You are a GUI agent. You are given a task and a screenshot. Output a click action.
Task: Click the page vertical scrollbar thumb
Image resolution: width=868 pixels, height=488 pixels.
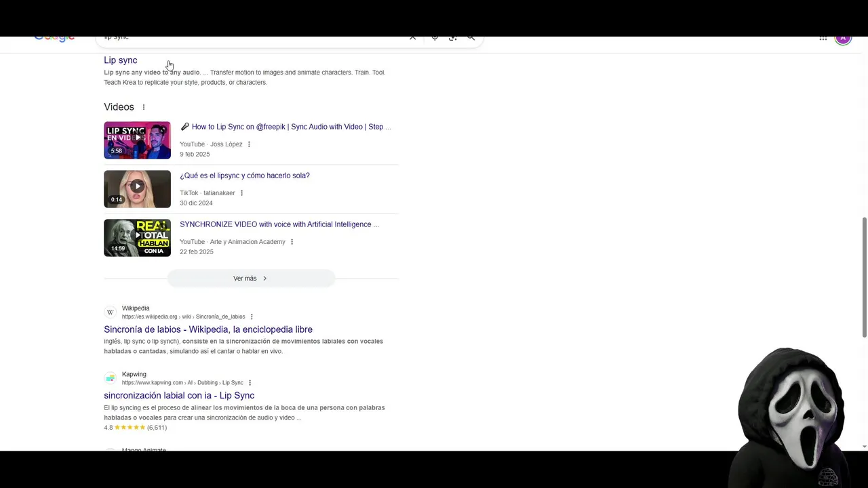[864, 277]
